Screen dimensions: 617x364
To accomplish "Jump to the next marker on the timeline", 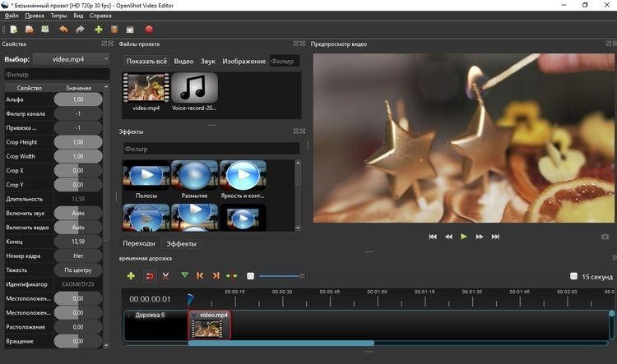I will point(216,276).
